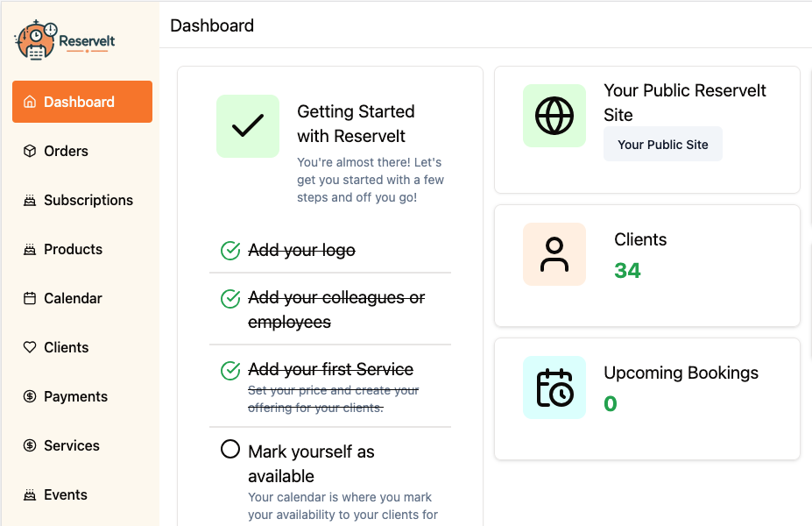This screenshot has width=812, height=526.
Task: Open Services from the sidebar icon
Action: coord(29,445)
